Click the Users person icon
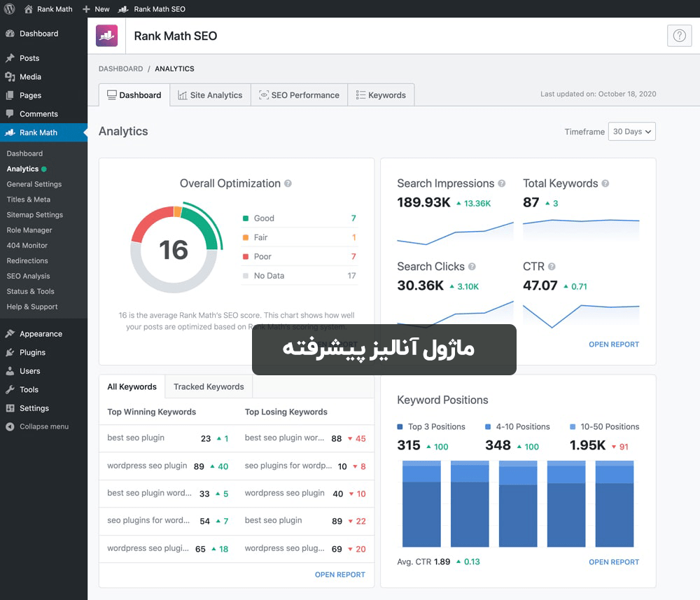Screen dimensions: 700x600 [10, 371]
